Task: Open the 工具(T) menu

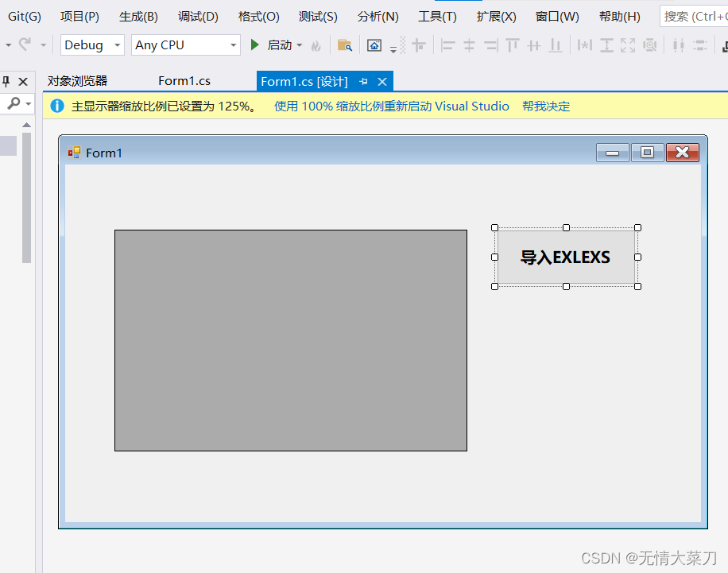Action: pyautogui.click(x=437, y=17)
